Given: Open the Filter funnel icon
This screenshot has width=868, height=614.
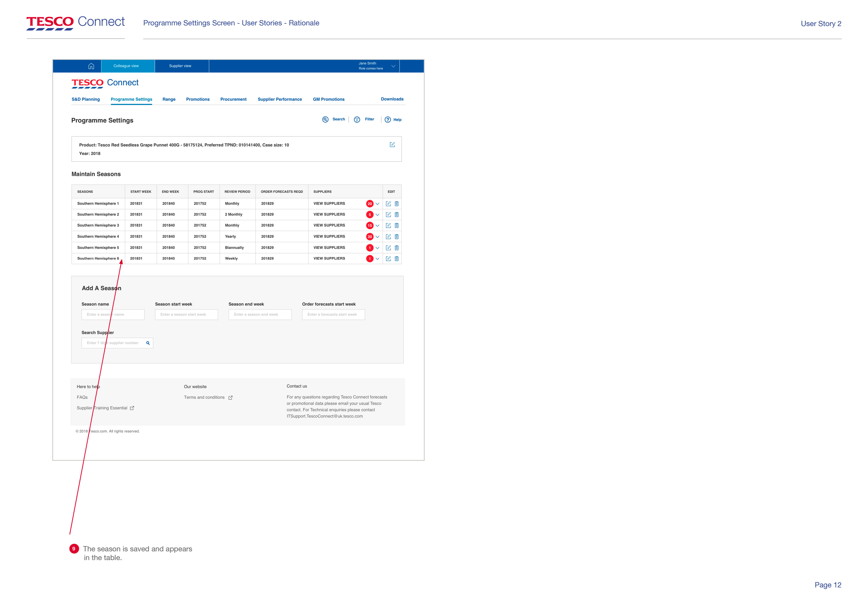Looking at the screenshot, I should point(357,120).
